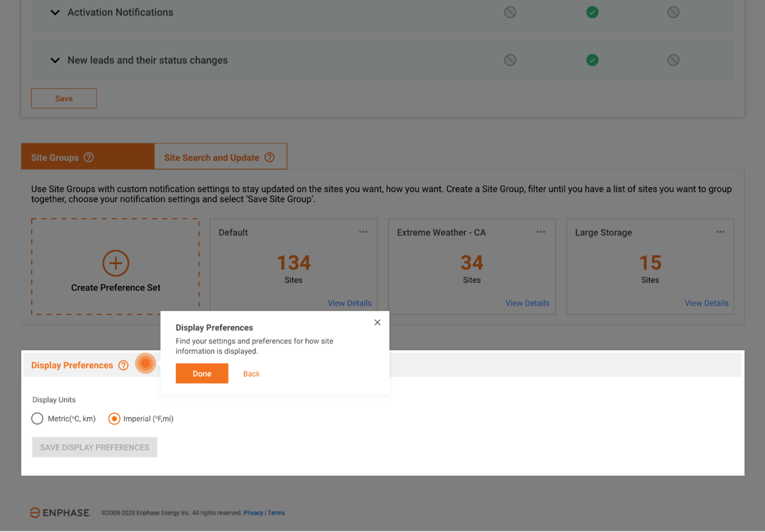
Task: Select the Metric display units radio button
Action: point(37,418)
